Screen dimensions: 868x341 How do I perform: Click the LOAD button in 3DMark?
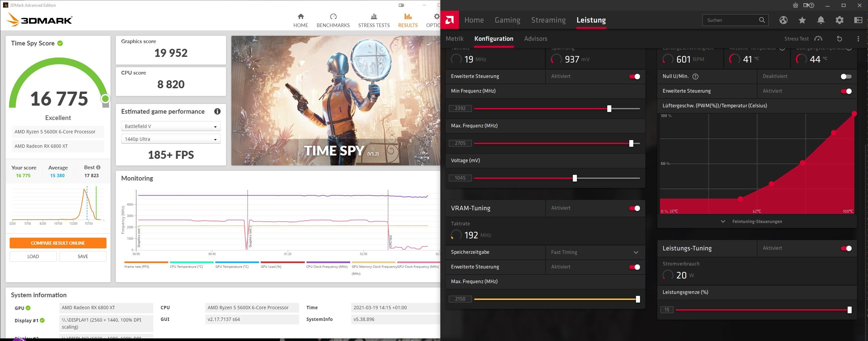[33, 256]
